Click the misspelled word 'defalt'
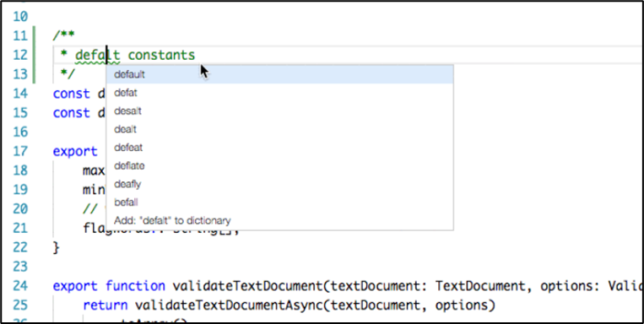The image size is (644, 324). click(98, 55)
